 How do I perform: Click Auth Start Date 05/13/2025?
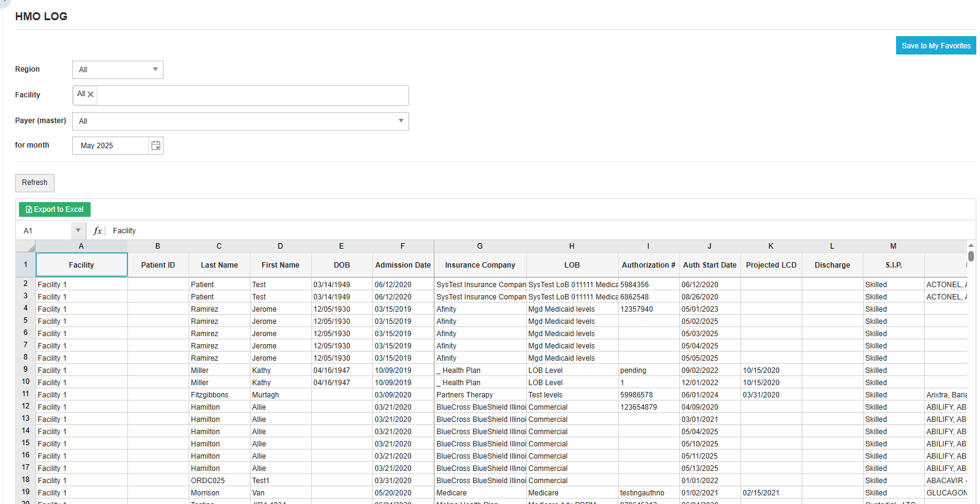click(x=710, y=468)
